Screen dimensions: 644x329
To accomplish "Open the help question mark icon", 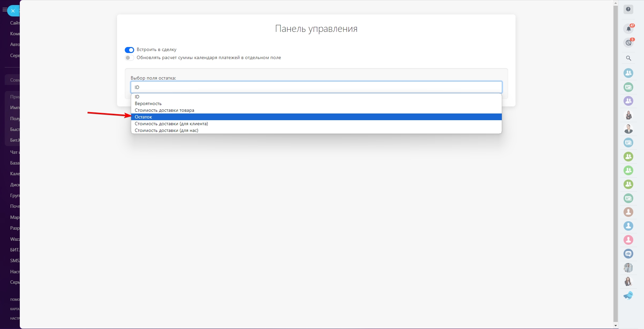I will click(628, 9).
